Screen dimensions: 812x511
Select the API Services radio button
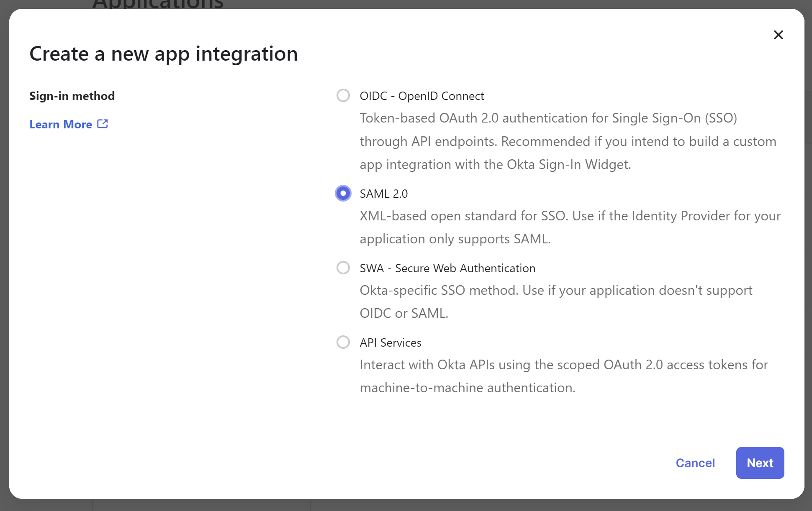[x=343, y=342]
